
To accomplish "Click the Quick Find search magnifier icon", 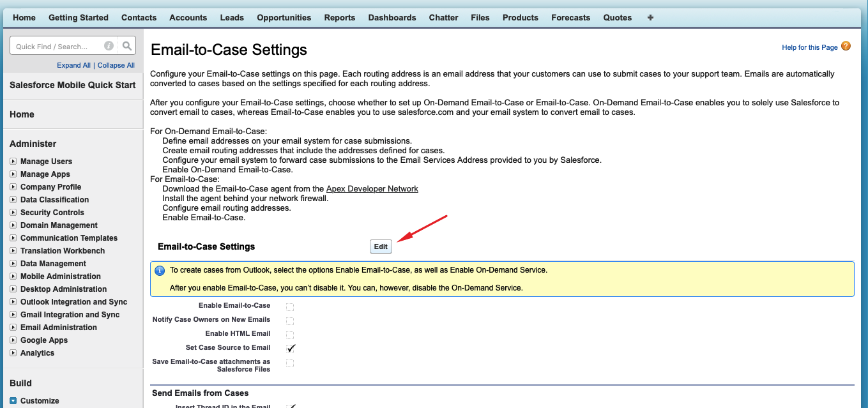I will click(x=127, y=46).
